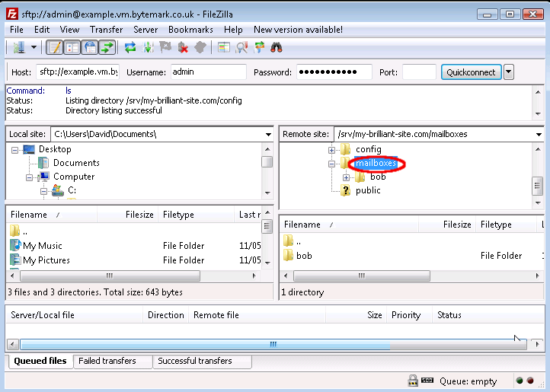Open the Transfer menu
550x392 pixels.
[x=107, y=30]
